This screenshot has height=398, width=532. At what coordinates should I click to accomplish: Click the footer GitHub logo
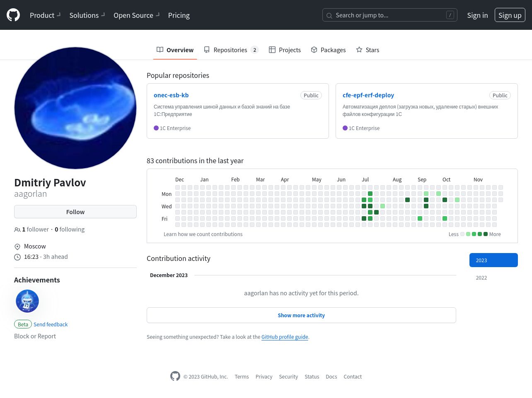coord(175,376)
